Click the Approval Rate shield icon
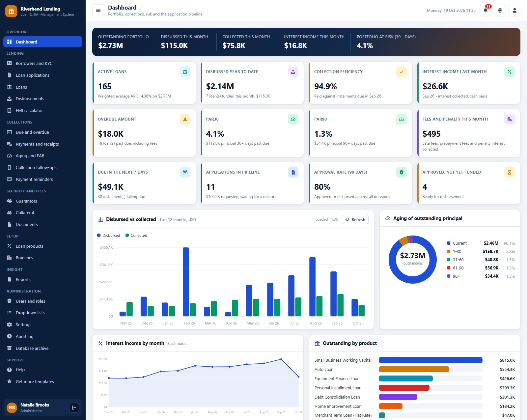 coord(402,172)
